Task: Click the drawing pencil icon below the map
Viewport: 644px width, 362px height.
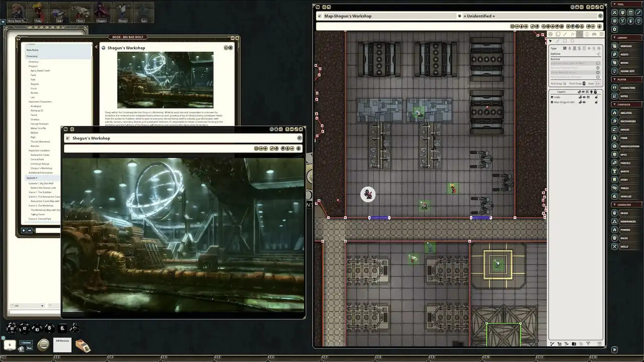Action: [x=552, y=344]
